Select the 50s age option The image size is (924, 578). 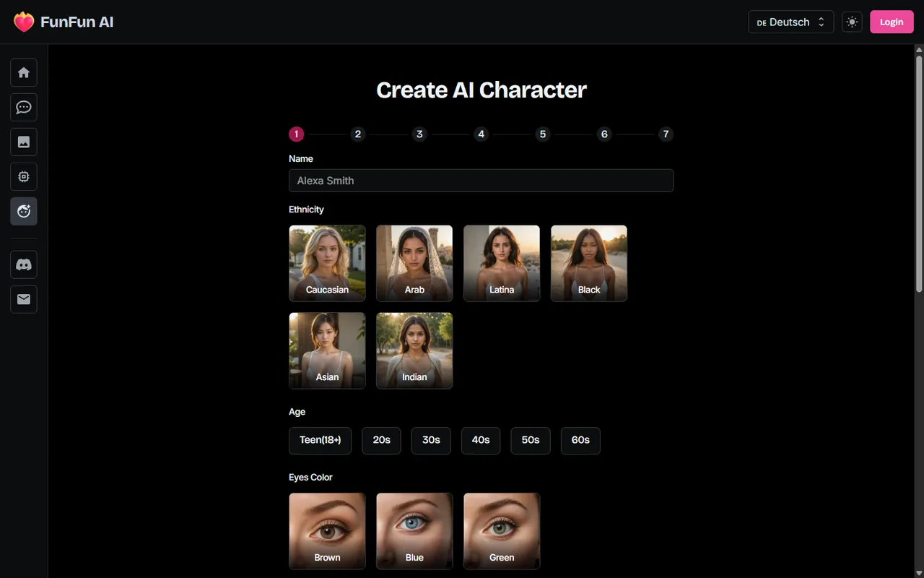coord(531,440)
